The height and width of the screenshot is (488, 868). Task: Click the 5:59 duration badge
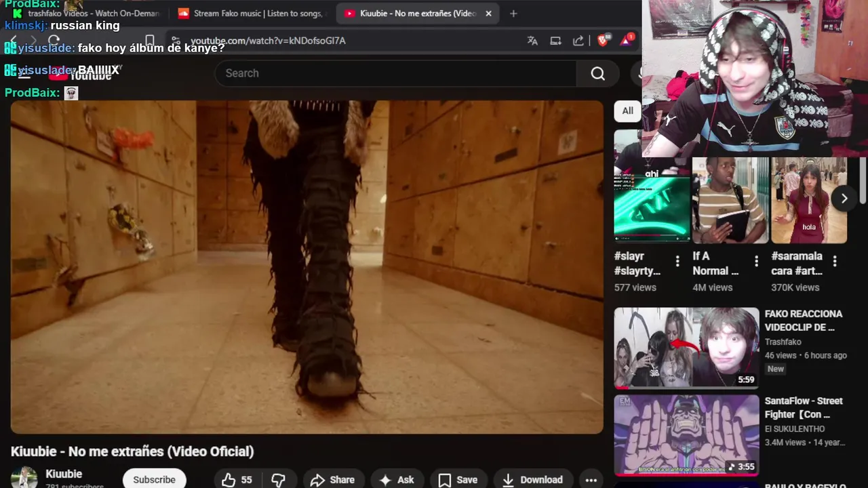(746, 380)
